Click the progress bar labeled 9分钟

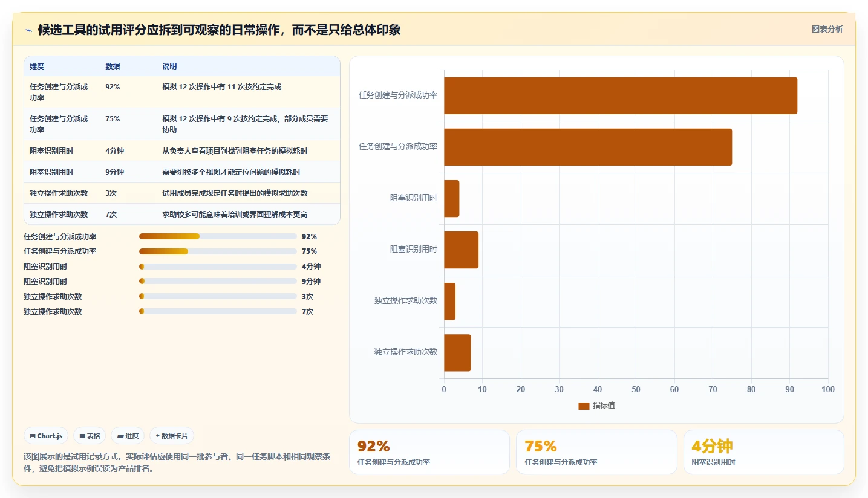(218, 281)
